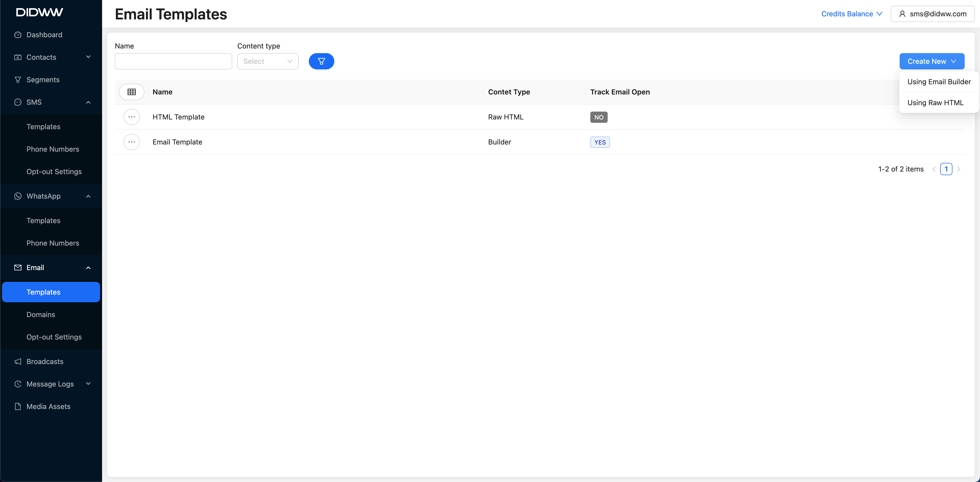Screen dimensions: 980x482
Task: Open Broadcasts from the sidebar
Action: 51,361
